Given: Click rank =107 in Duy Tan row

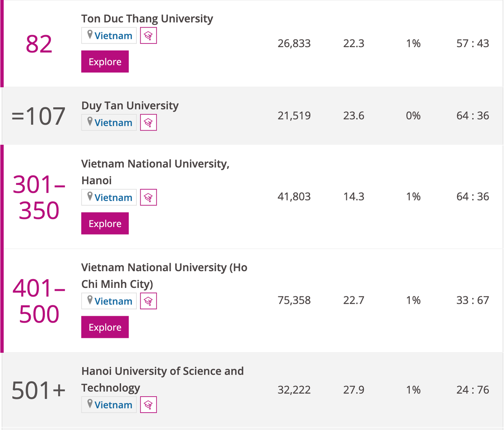Looking at the screenshot, I should click(39, 116).
